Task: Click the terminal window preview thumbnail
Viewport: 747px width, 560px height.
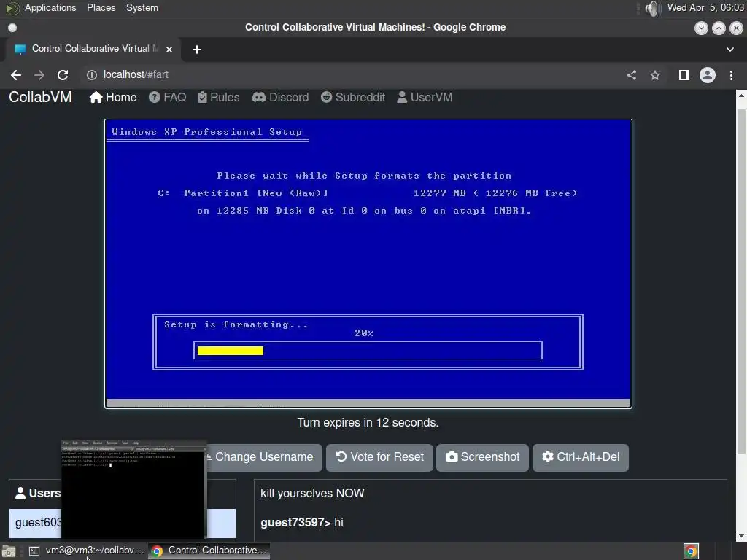Action: [134, 489]
